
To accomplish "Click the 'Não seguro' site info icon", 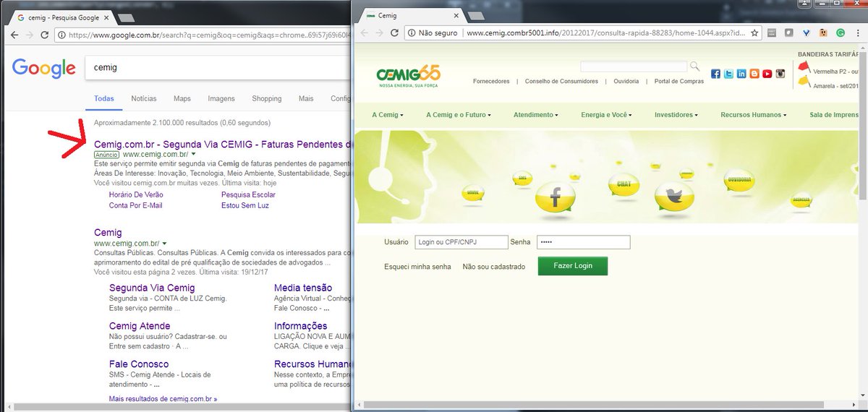I will 410,33.
